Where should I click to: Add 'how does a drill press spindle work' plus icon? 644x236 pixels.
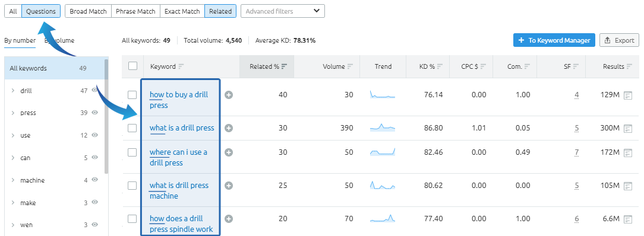[229, 218]
